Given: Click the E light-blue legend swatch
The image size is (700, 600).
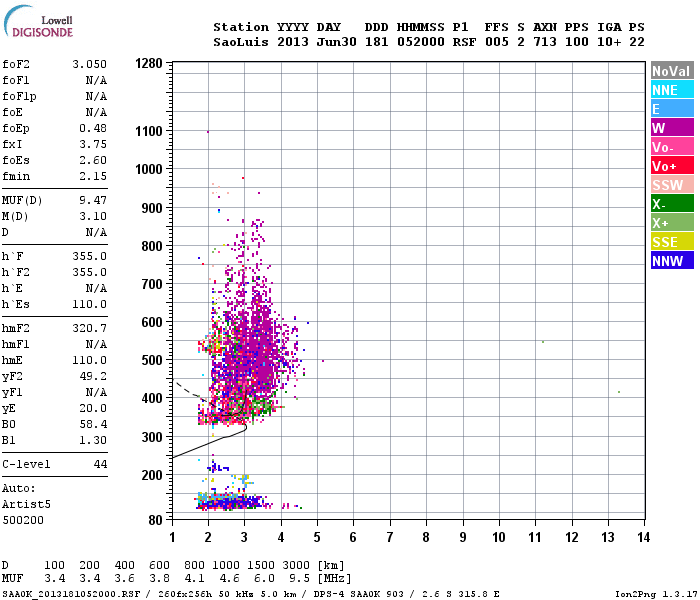Looking at the screenshot, I should tap(672, 109).
